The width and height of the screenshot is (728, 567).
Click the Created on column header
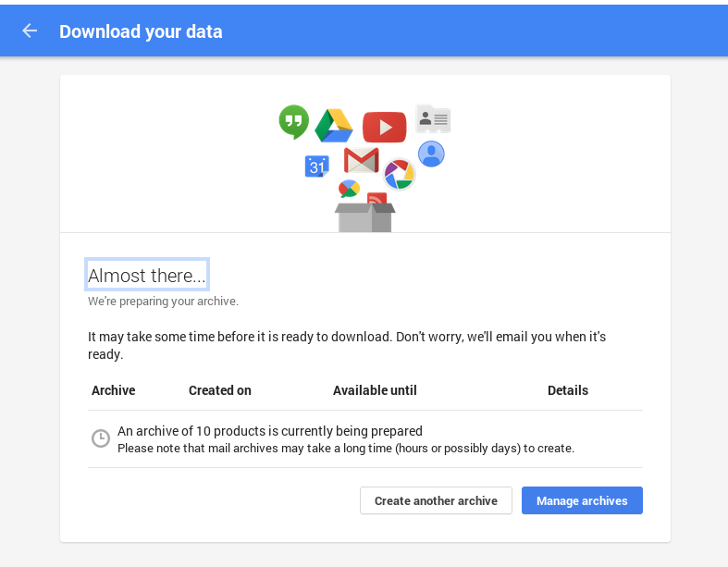220,390
